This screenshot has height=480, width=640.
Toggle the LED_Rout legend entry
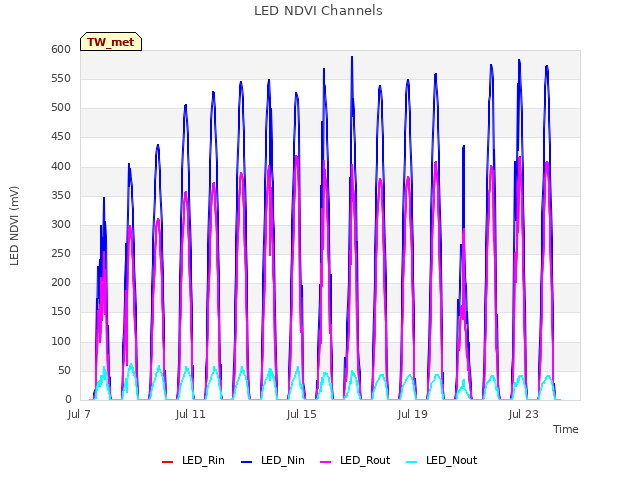[x=355, y=460]
